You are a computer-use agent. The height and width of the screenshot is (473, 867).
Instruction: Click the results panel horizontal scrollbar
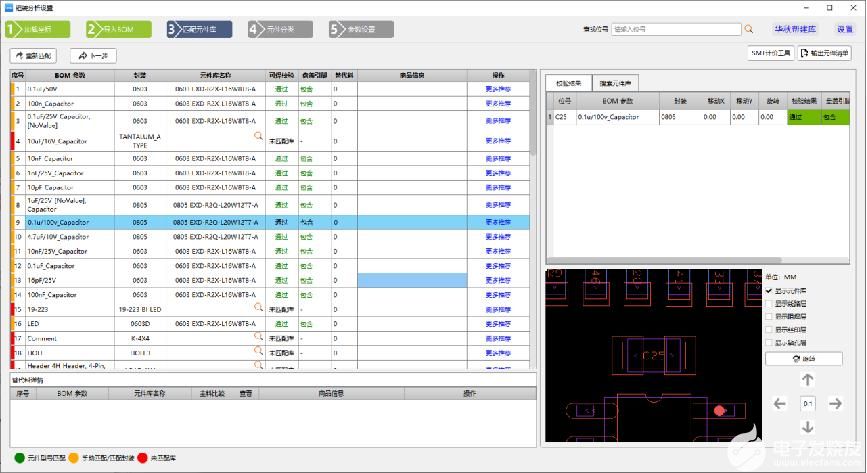tap(664, 260)
